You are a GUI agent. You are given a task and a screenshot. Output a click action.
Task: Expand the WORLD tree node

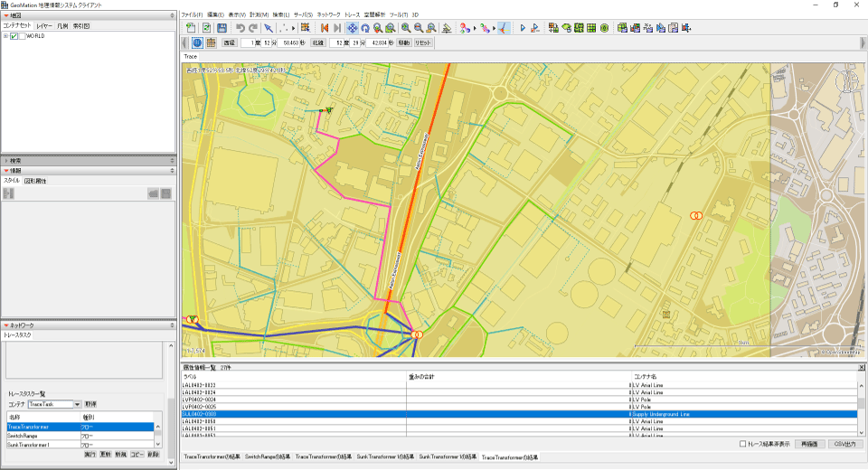(5, 36)
